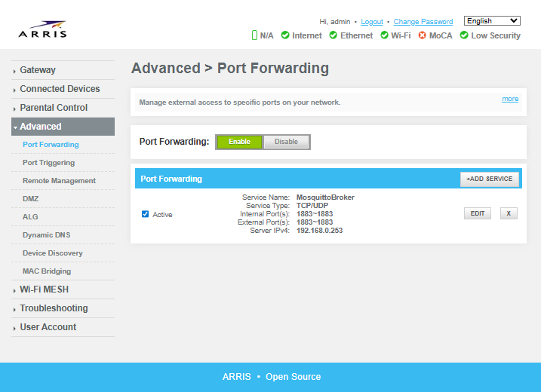
Task: Click the Internet status check icon
Action: point(285,35)
